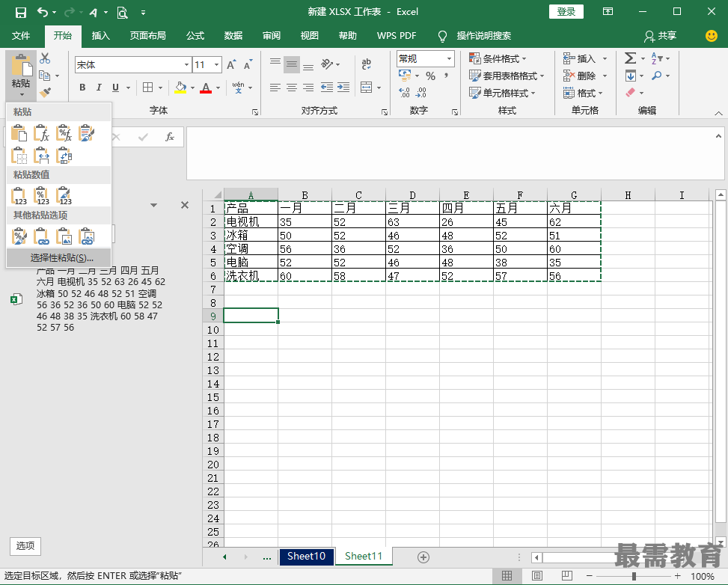Choose Paste Formulas (fx) option

point(41,133)
